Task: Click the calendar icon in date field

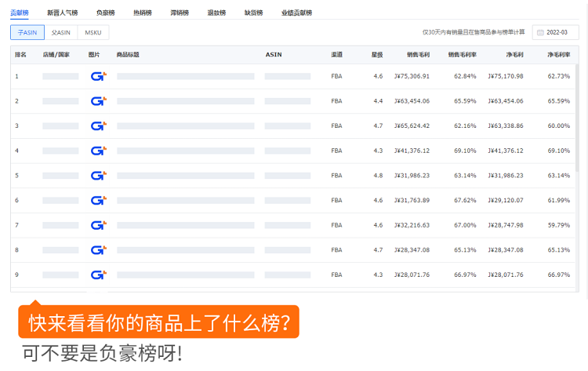Action: tap(540, 33)
